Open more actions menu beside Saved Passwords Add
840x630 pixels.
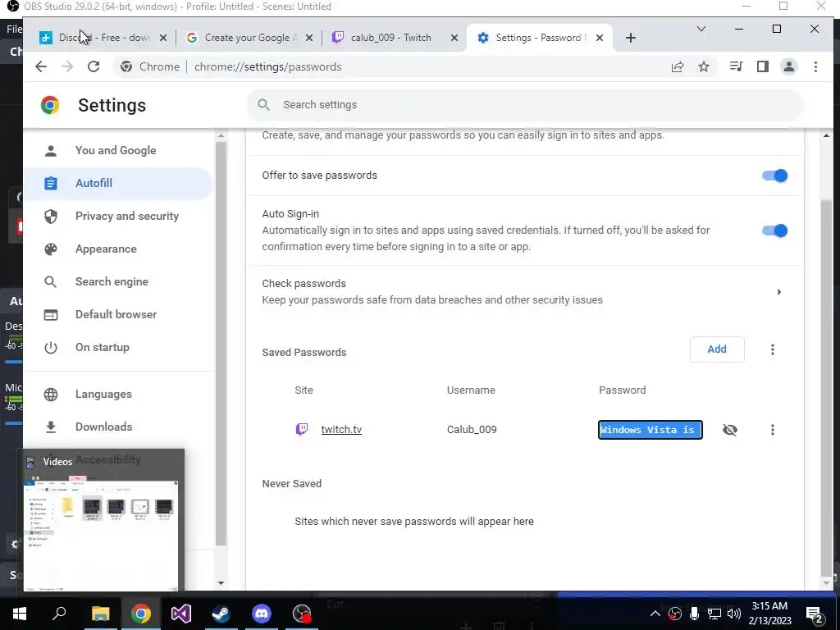[773, 349]
